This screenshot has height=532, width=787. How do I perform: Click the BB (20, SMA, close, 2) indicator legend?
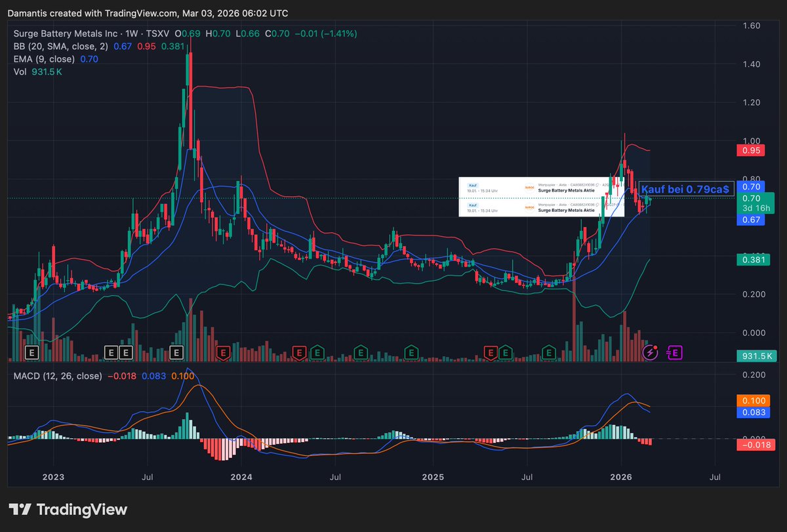(62, 46)
